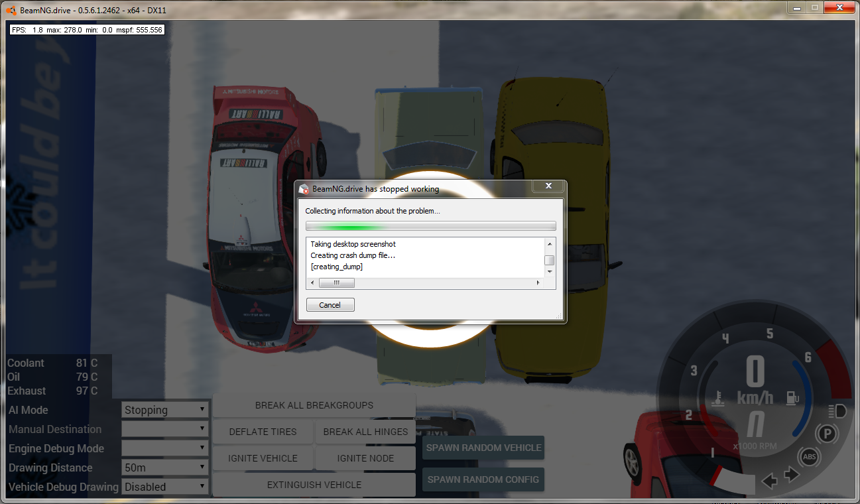Image resolution: width=860 pixels, height=504 pixels.
Task: Click BREAK ALL BREAKGROUPS button
Action: click(x=314, y=405)
